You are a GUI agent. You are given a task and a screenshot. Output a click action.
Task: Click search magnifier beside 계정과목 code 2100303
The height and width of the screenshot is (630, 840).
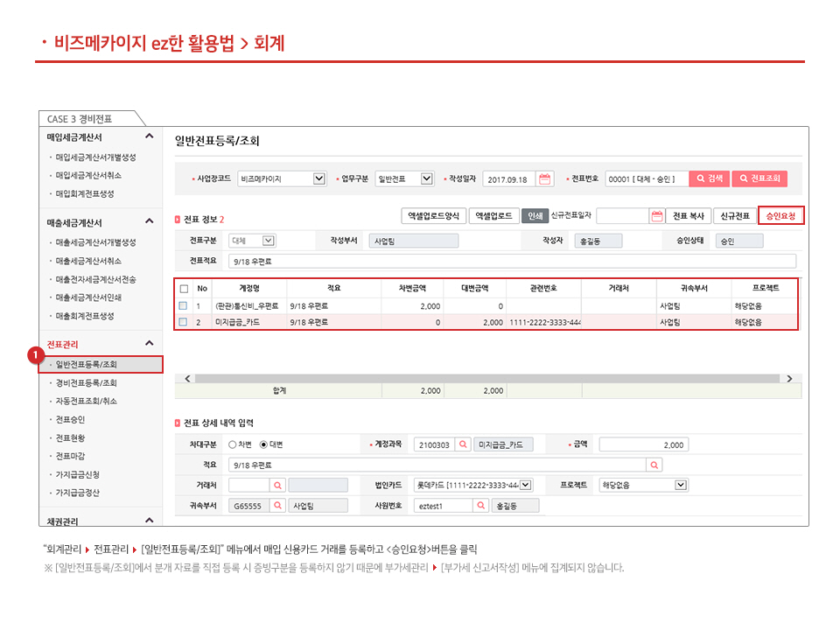463,444
